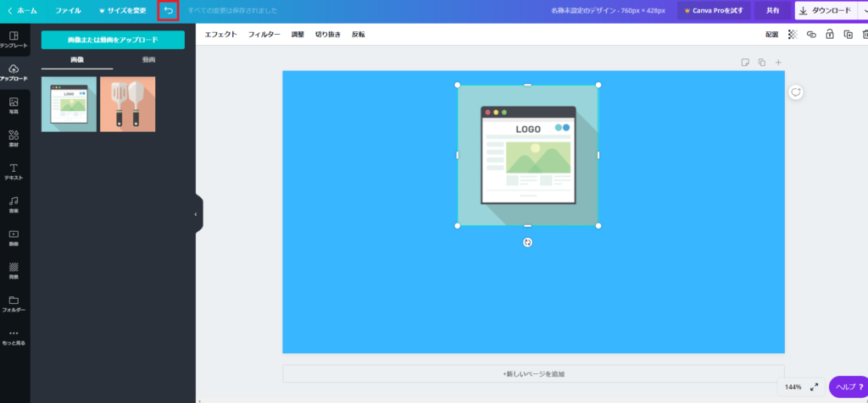This screenshot has width=868, height=403.
Task: Open the アップロード sidebar panel
Action: point(14,73)
